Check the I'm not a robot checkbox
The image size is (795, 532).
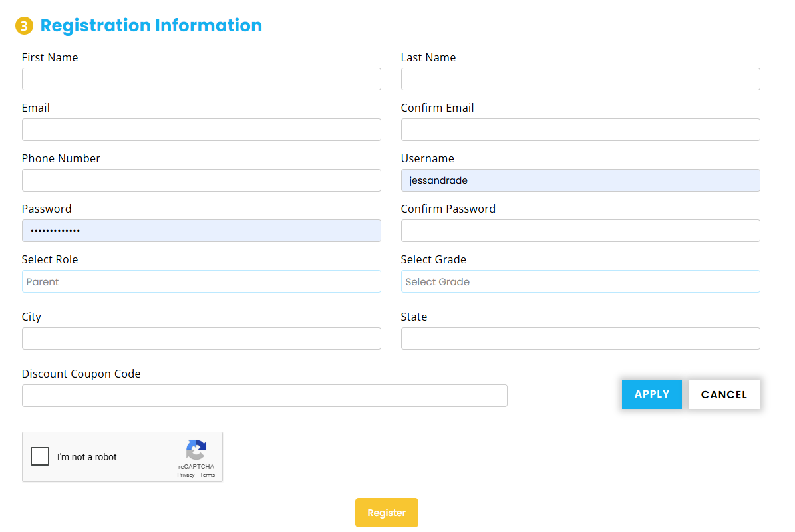tap(40, 457)
